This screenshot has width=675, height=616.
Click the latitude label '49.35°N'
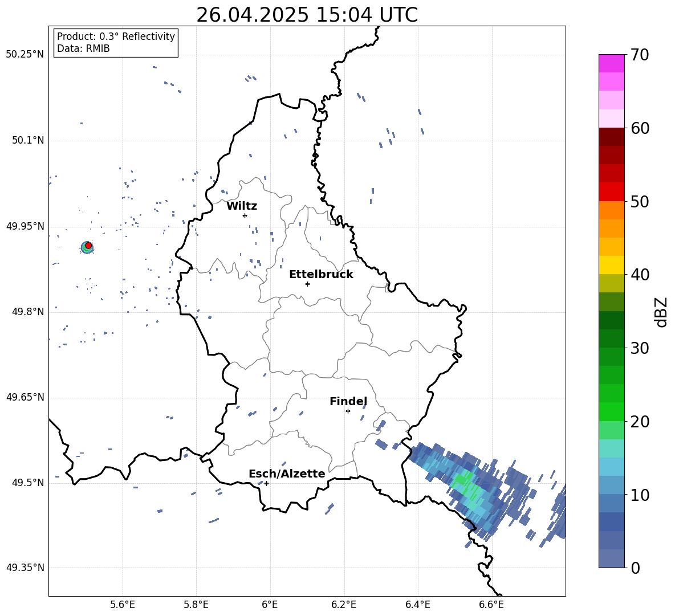(x=25, y=568)
